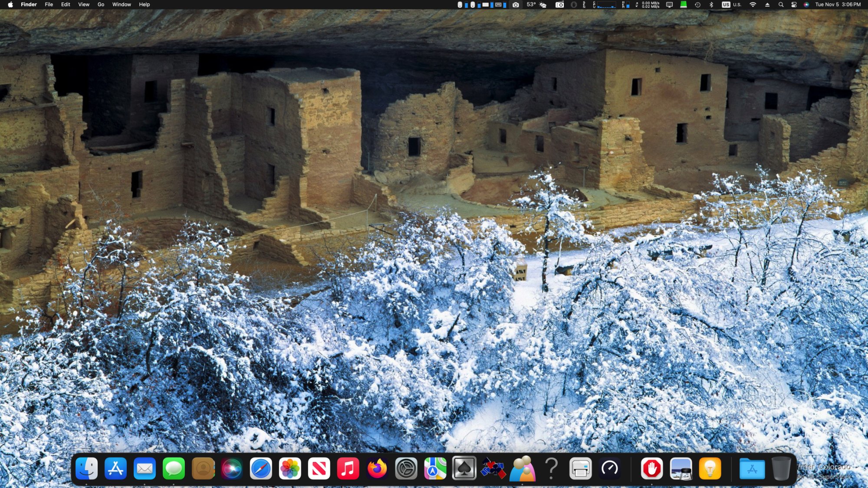Open the U.S. input source menu
Screen dimensions: 868x488
pos(732,5)
